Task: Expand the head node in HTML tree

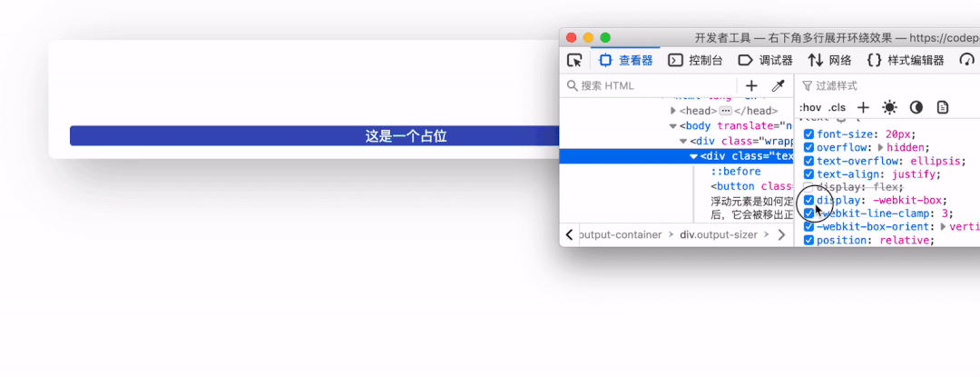Action: pos(673,111)
